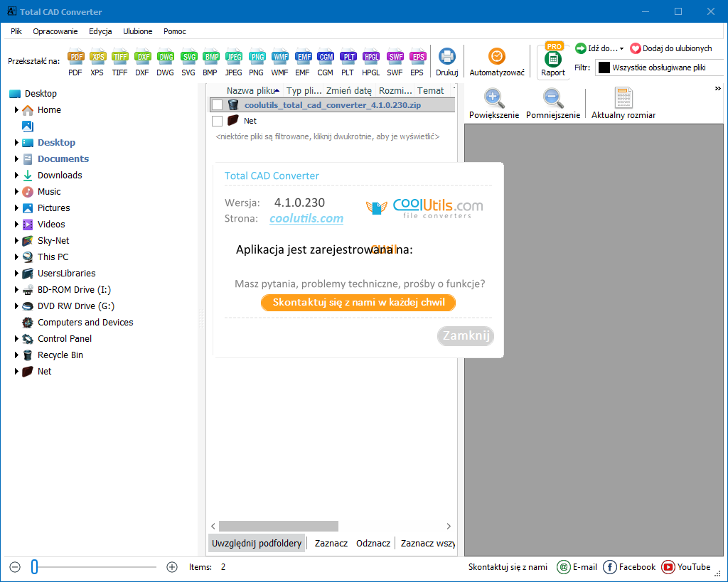The width and height of the screenshot is (728, 582).
Task: Click Powiększenie zoom-in magnifier
Action: click(494, 97)
